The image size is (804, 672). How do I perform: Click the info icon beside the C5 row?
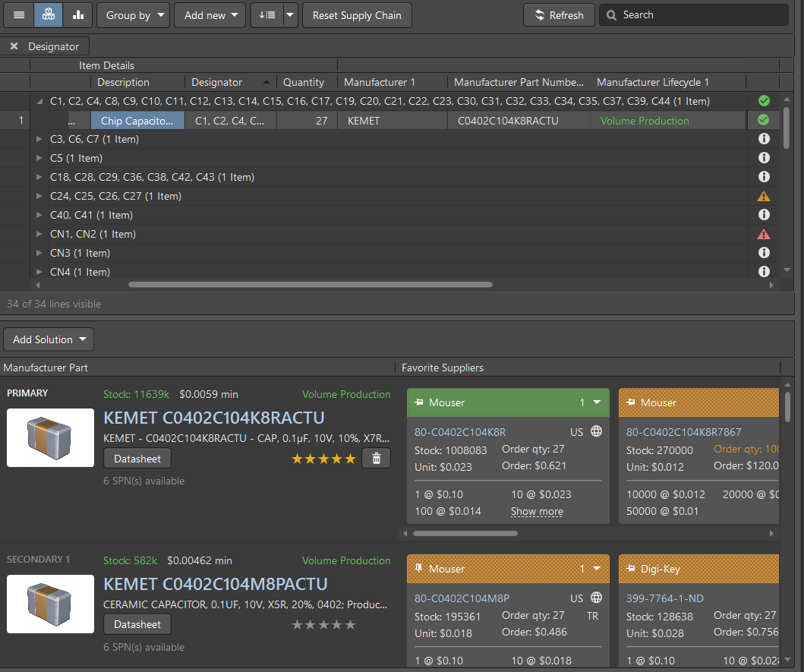click(764, 157)
